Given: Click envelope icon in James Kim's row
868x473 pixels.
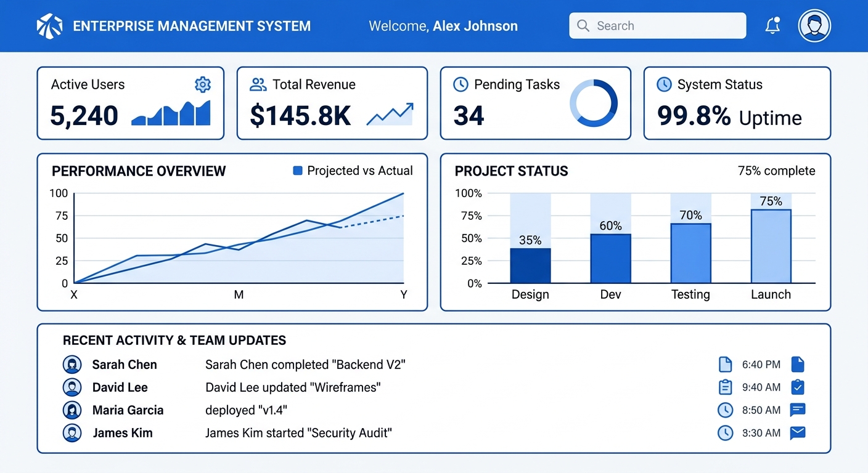Looking at the screenshot, I should (x=798, y=433).
